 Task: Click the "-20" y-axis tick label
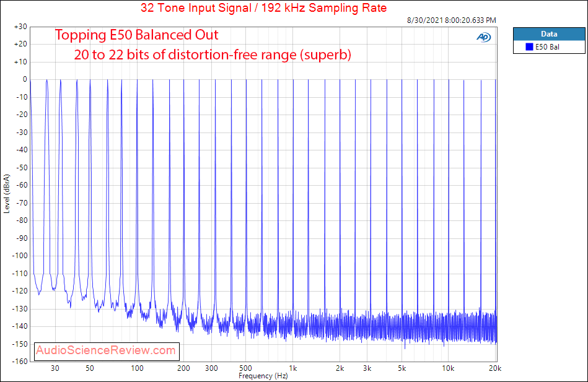(x=21, y=115)
